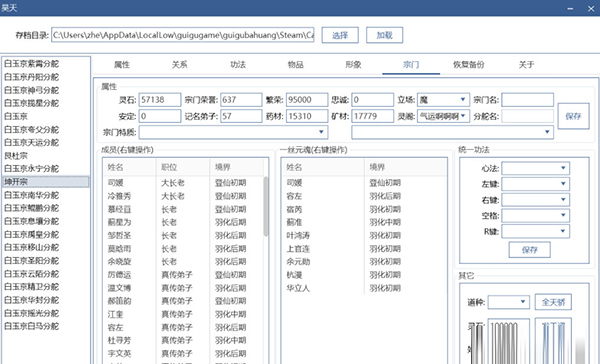This screenshot has width=600, height=364.
Task: Open the 恢复备份 tab
Action: (x=469, y=65)
